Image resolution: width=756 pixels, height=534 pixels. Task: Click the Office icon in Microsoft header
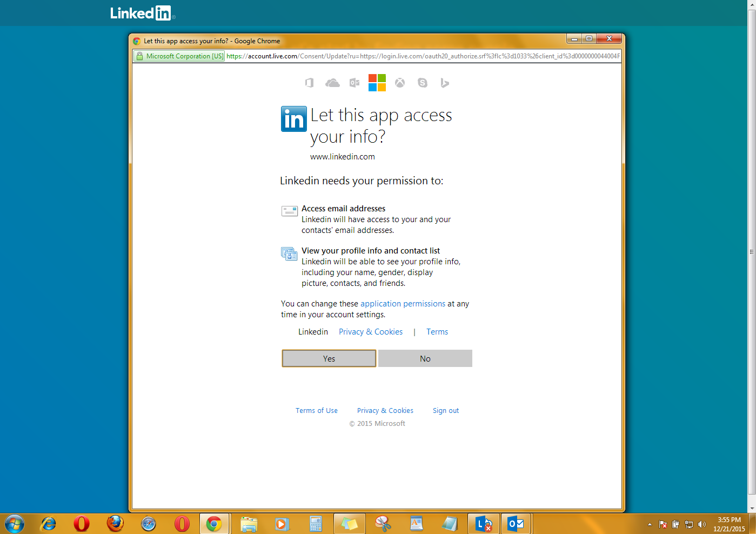[x=309, y=83]
